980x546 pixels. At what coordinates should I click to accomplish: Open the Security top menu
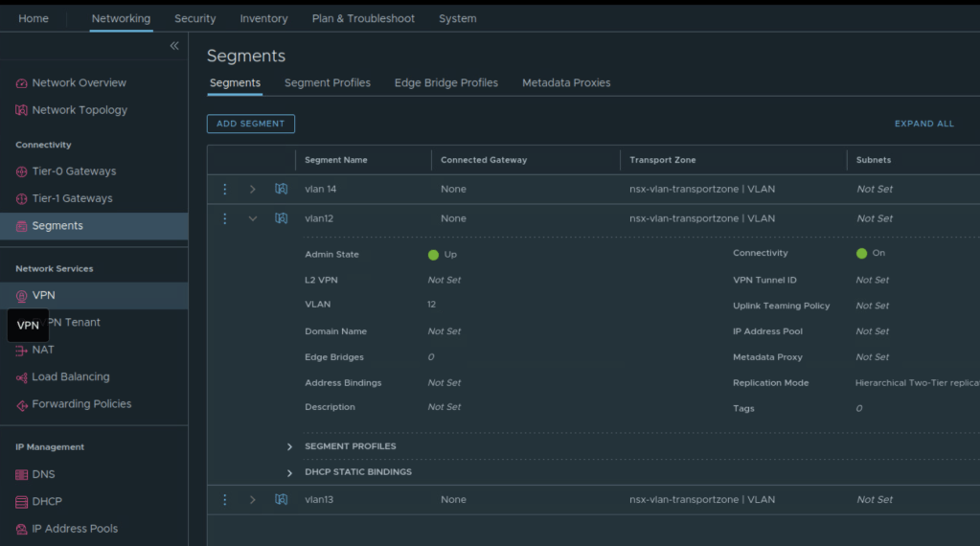point(194,18)
